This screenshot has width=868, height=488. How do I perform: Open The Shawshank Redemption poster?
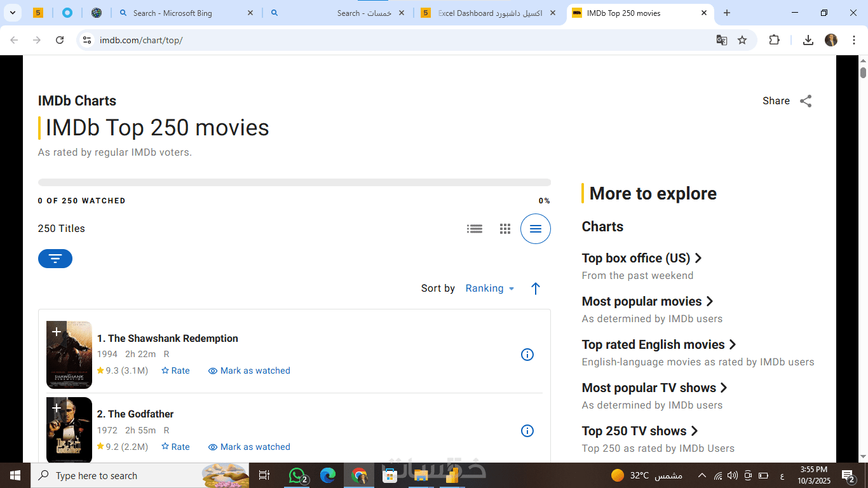pos(69,355)
